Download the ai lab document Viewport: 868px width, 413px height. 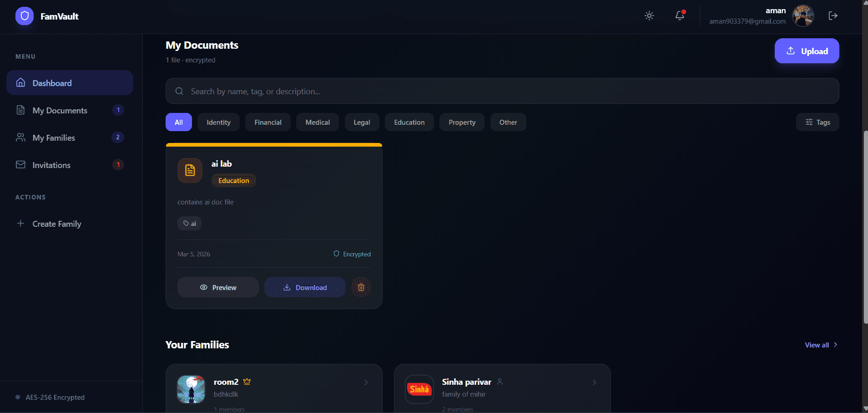click(305, 287)
